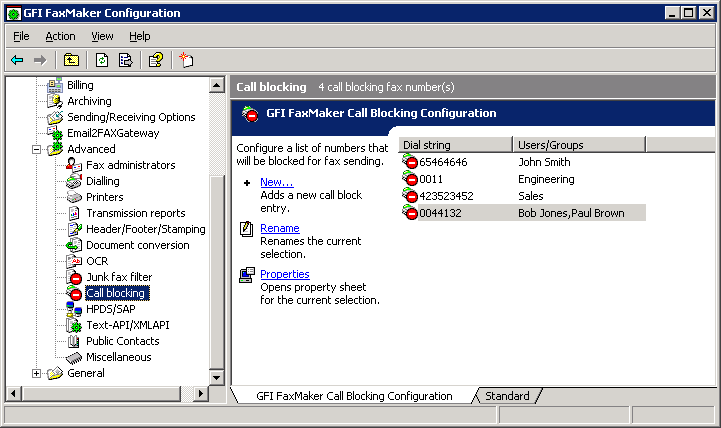Click the Sales group cell
721x428 pixels.
point(531,196)
